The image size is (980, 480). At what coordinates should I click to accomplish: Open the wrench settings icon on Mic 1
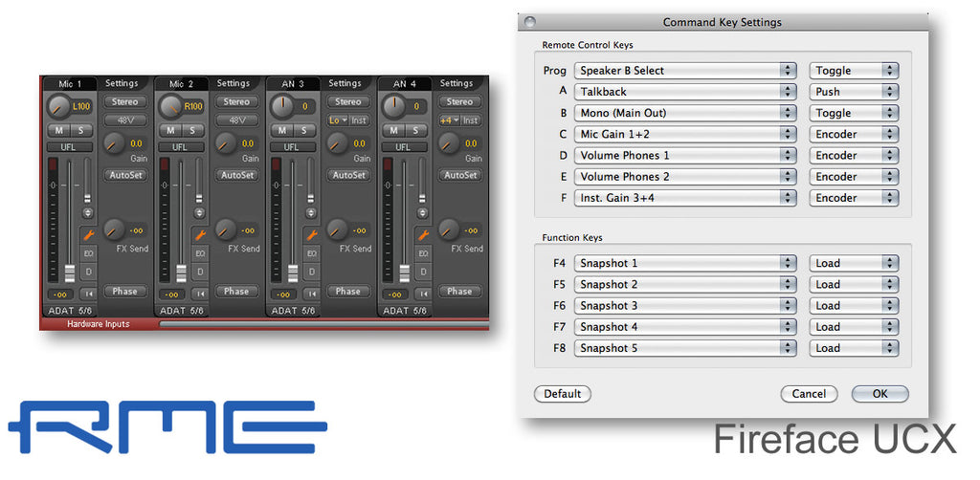87,233
